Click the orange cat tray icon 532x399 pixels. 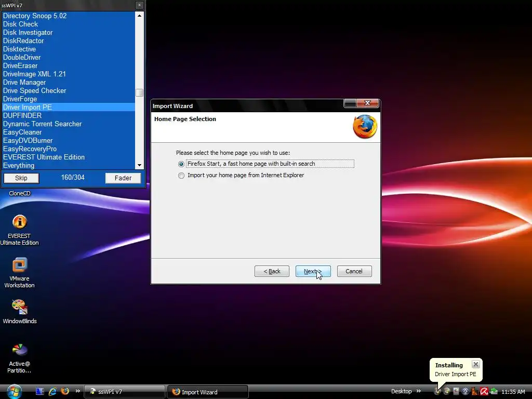(475, 391)
